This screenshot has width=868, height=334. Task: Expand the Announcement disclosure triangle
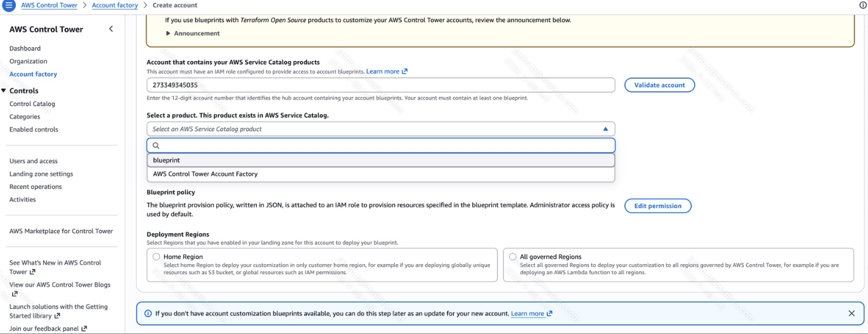(x=168, y=33)
